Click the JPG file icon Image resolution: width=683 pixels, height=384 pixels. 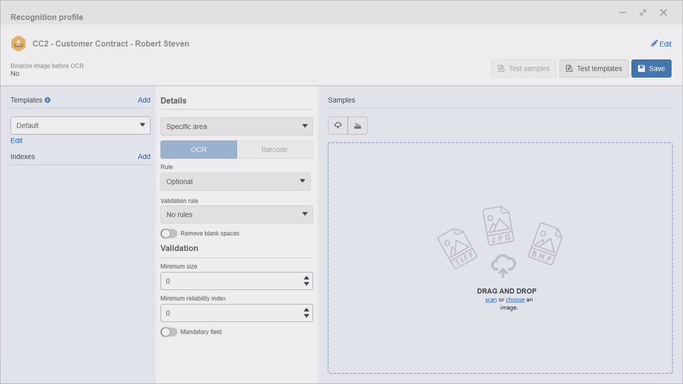(x=498, y=226)
